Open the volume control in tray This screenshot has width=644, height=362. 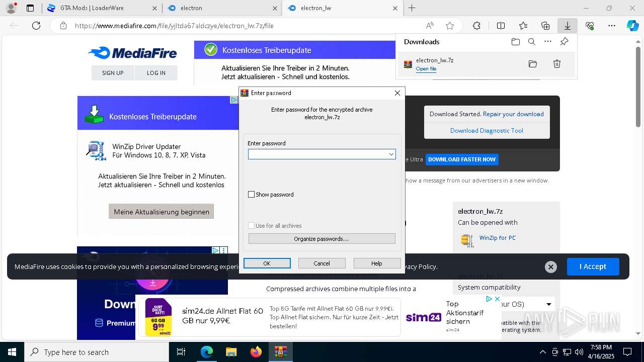[579, 352]
